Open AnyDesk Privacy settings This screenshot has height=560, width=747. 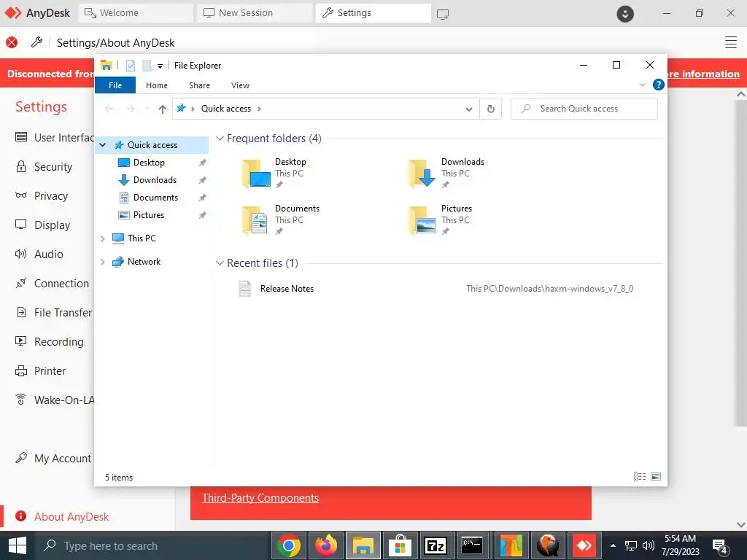[42, 195]
